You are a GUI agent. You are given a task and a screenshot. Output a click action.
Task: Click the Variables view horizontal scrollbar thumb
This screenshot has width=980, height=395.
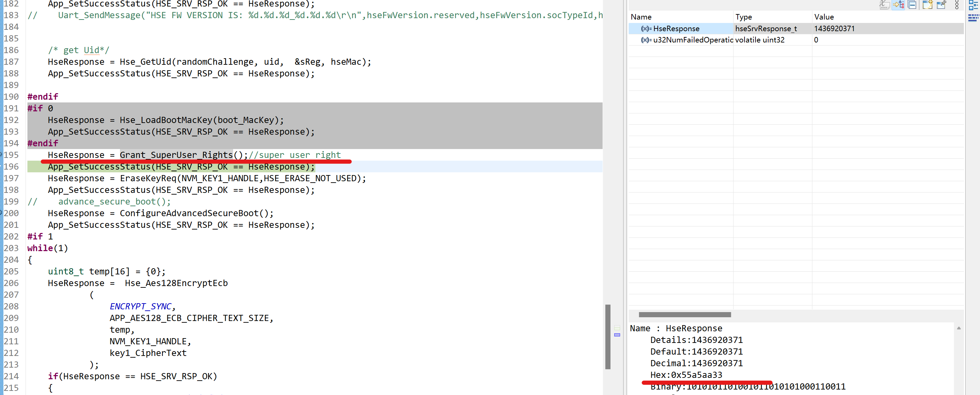pos(685,314)
